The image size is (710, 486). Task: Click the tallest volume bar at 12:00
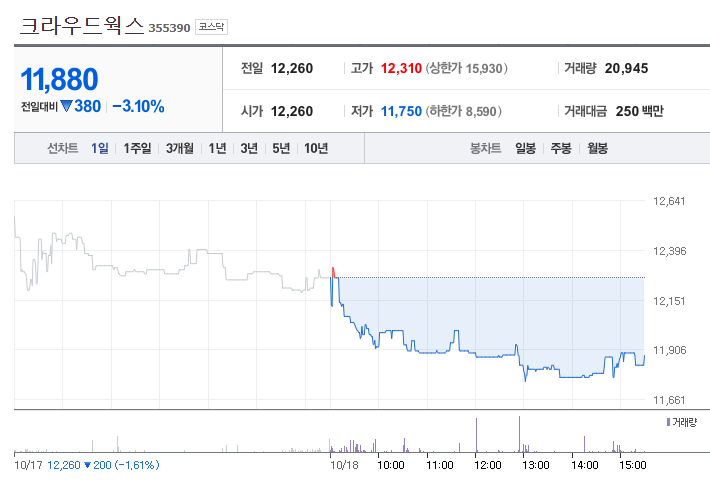(476, 435)
